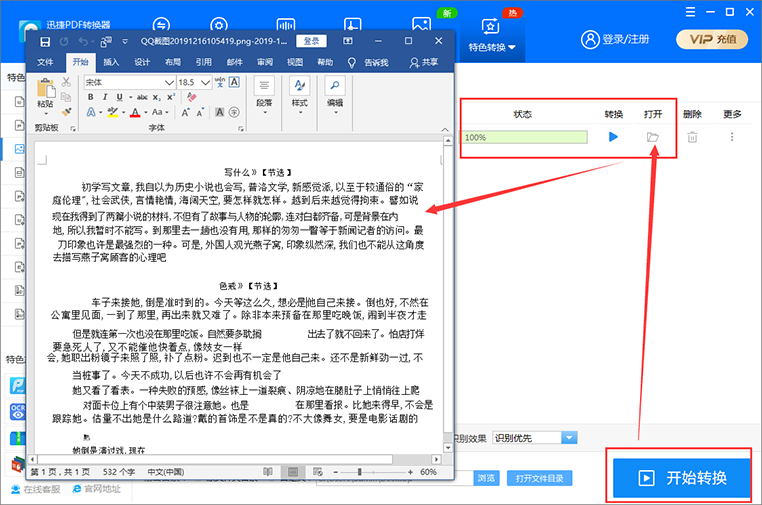Switch to the 视图 ribbon tab

click(295, 62)
